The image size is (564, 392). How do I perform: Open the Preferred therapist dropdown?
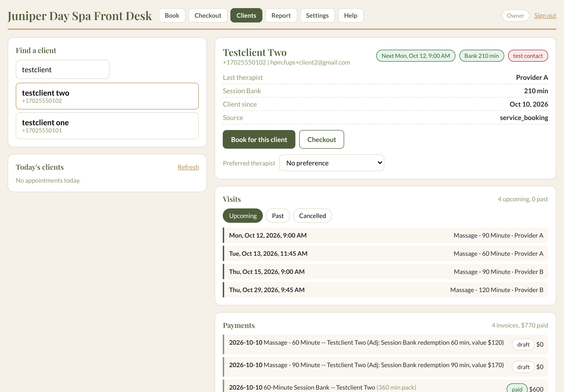coord(331,163)
